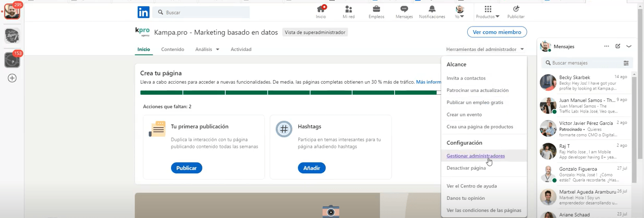Click the Añadir hashtags button
Image resolution: width=644 pixels, height=218 pixels.
point(311,168)
